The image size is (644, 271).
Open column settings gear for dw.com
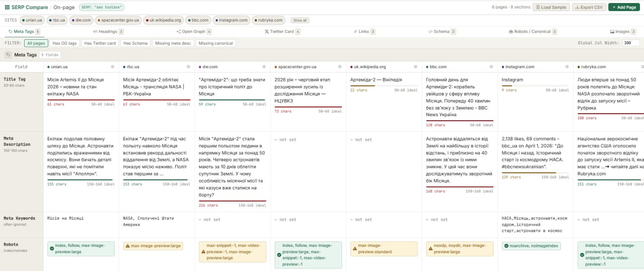pos(264,66)
